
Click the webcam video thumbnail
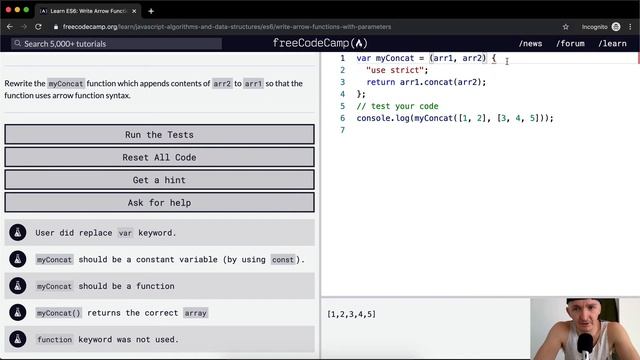click(585, 329)
